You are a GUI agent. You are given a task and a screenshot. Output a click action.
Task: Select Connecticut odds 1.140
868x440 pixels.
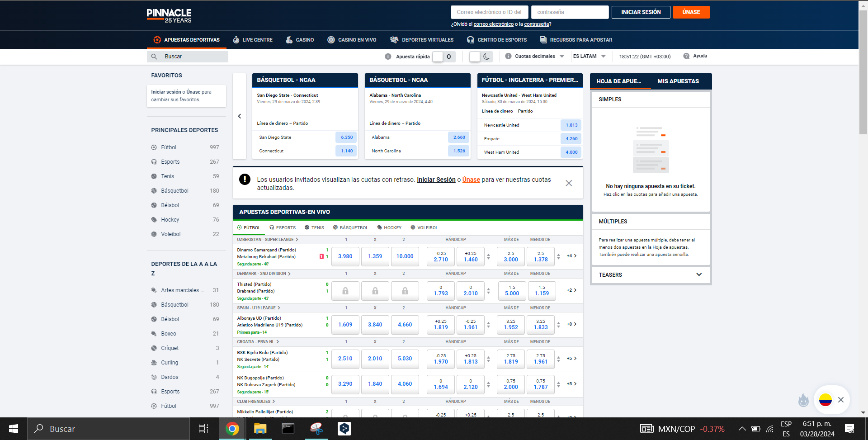tap(347, 151)
